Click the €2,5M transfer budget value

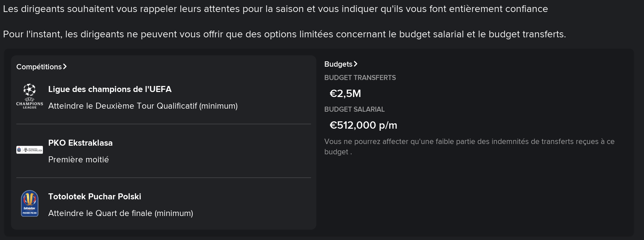345,93
